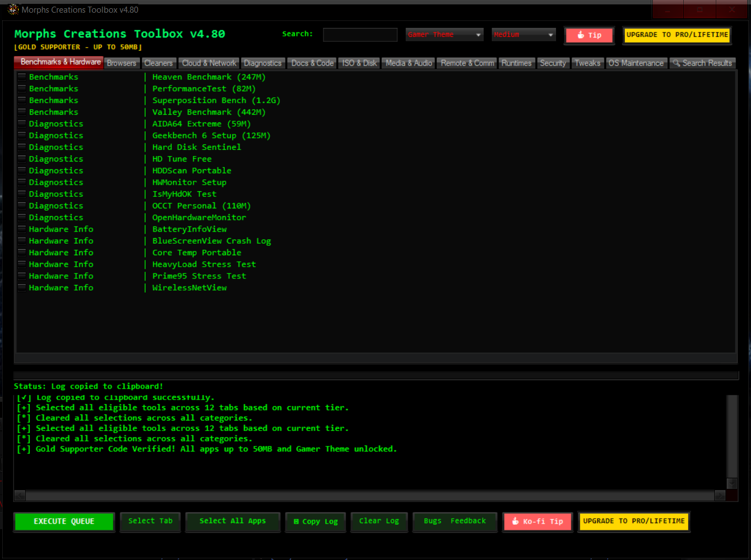
Task: Select the Cloud & Network tab
Action: [x=209, y=63]
